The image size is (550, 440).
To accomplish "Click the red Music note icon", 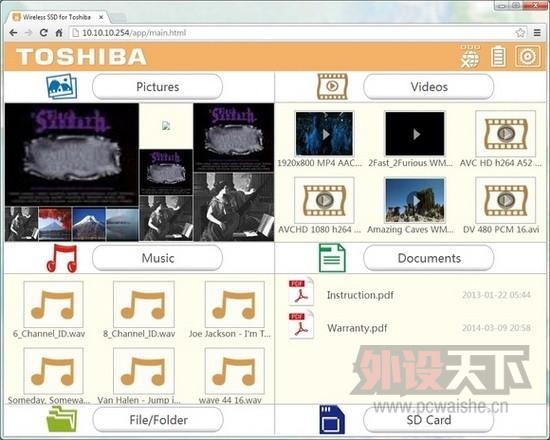I will (x=62, y=258).
